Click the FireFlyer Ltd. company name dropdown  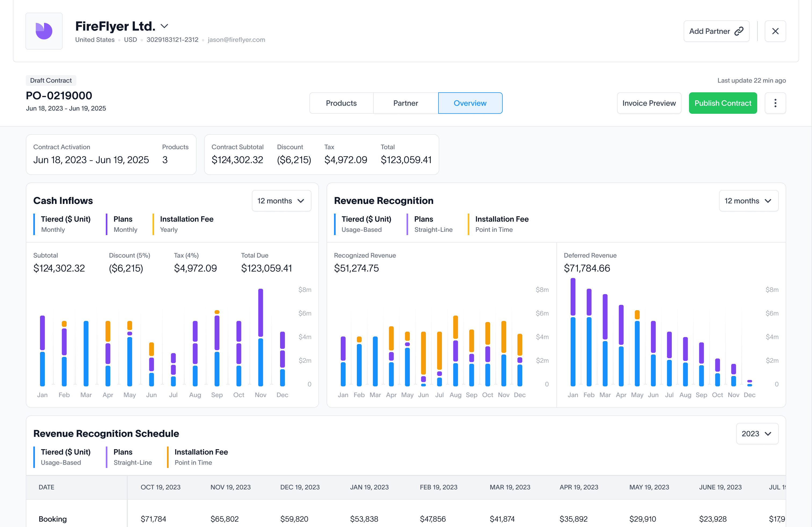click(122, 25)
